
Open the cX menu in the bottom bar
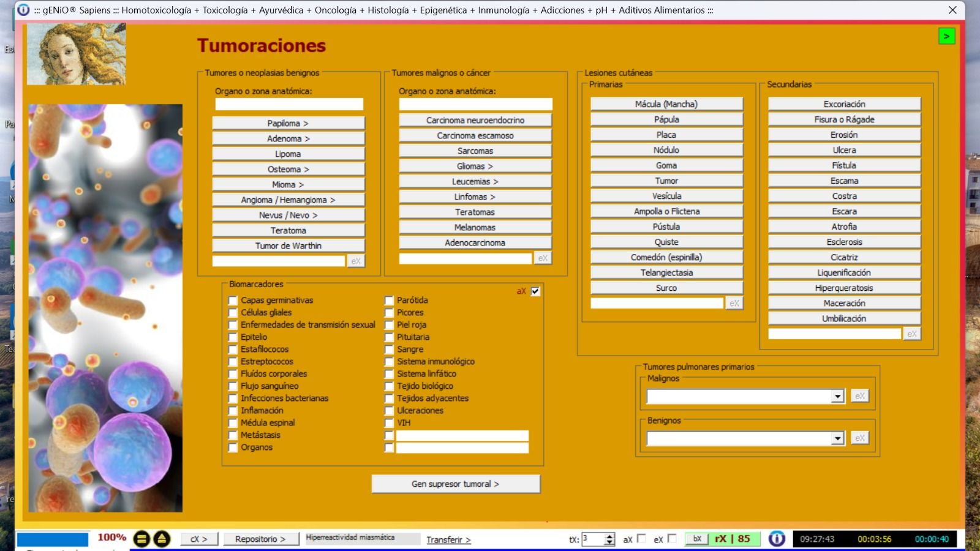pos(198,539)
